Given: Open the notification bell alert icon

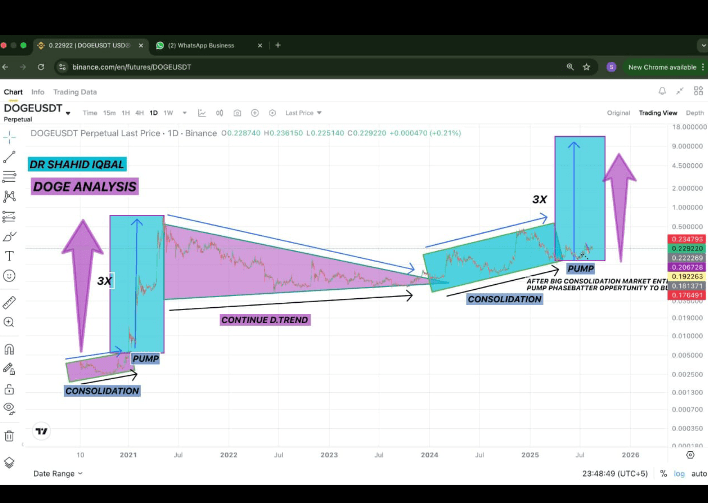Looking at the screenshot, I should click(662, 91).
